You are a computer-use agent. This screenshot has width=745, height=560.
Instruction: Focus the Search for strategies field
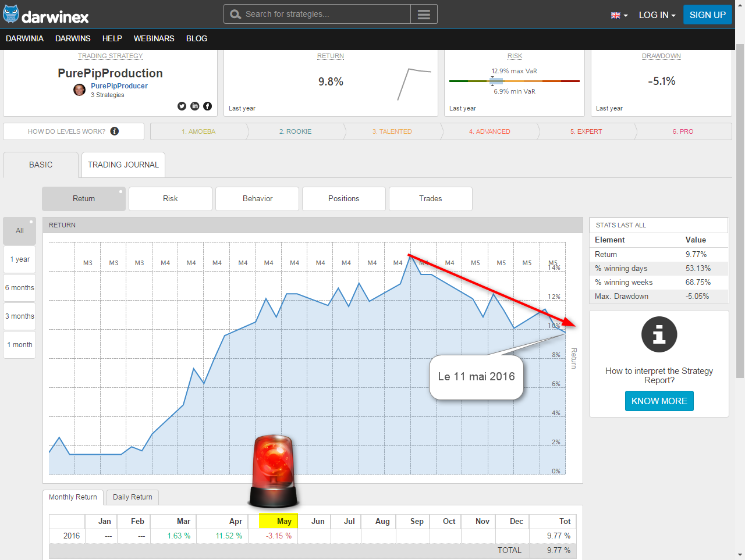[x=317, y=15]
